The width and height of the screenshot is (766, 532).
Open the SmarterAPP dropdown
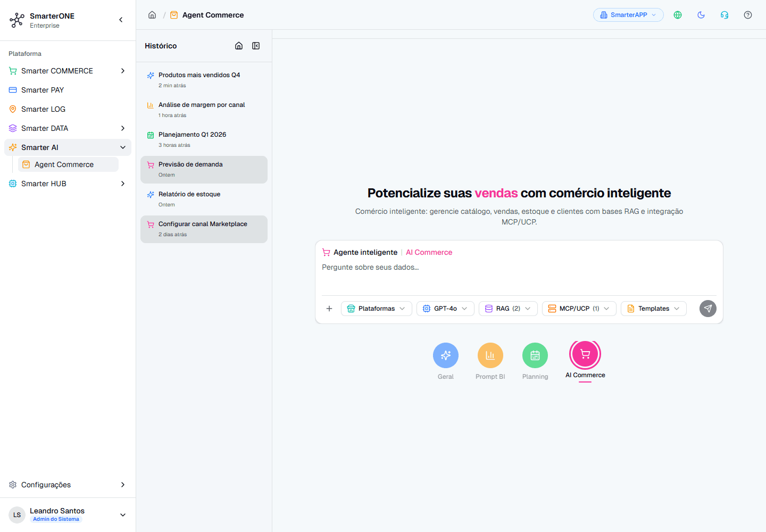[x=628, y=15]
